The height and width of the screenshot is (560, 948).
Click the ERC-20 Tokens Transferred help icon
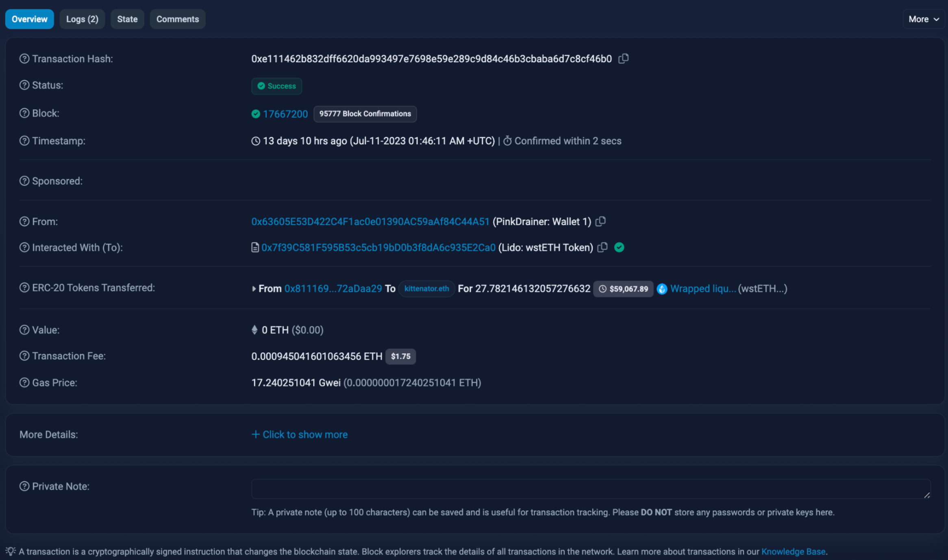24,288
